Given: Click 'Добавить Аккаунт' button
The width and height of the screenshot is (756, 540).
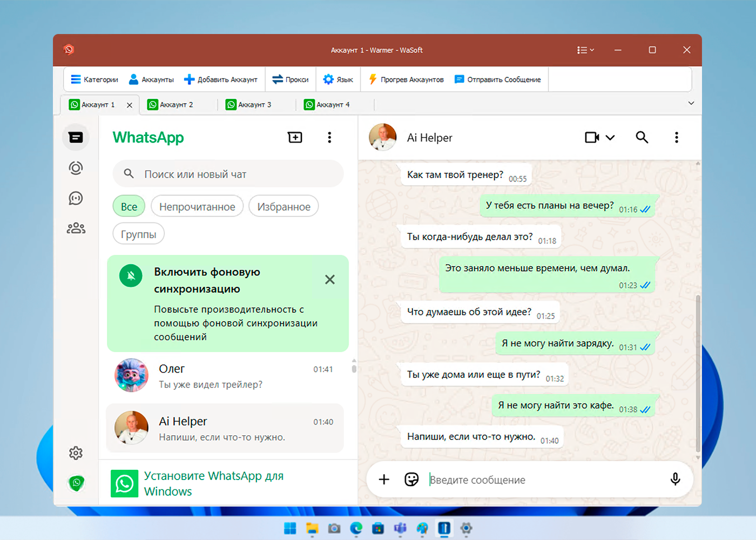Looking at the screenshot, I should (221, 79).
